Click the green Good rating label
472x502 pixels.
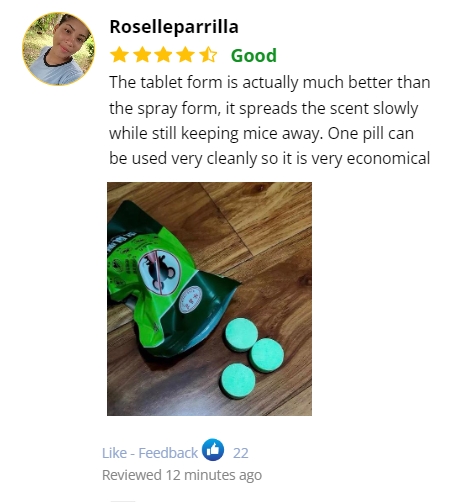coord(254,55)
